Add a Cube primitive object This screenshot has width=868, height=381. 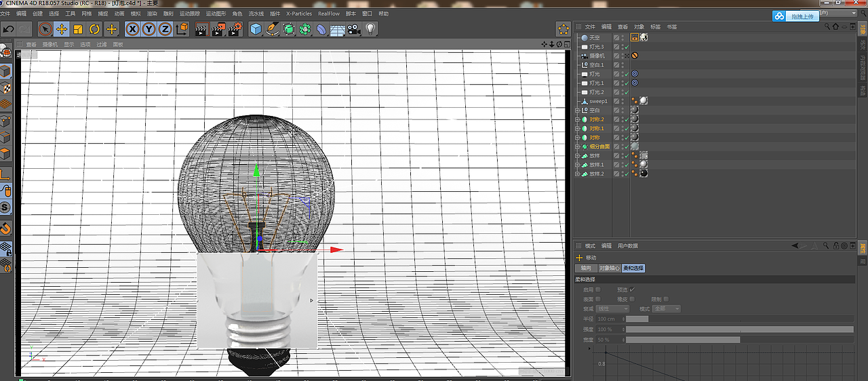coord(256,29)
